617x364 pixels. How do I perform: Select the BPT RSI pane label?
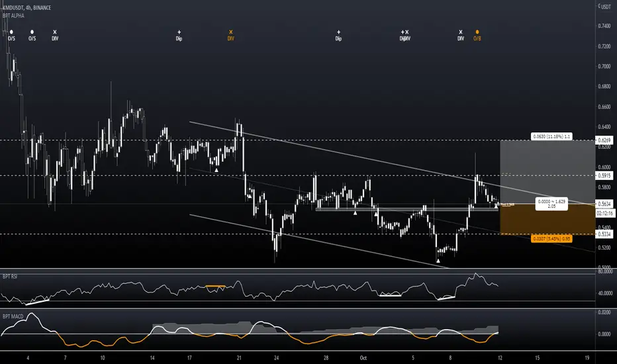coord(10,277)
